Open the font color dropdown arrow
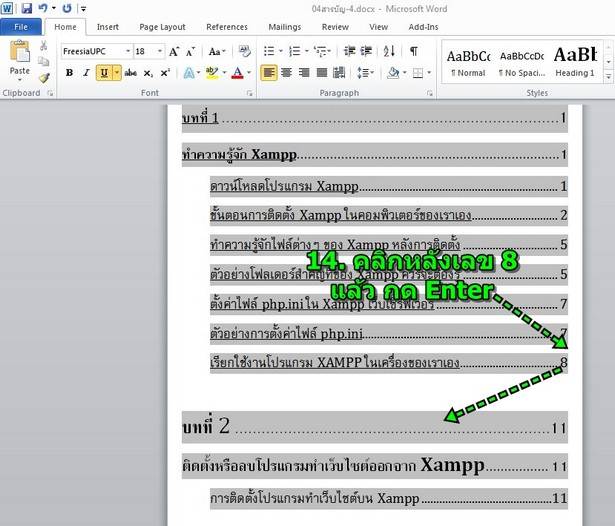The width and height of the screenshot is (615, 526). point(249,73)
